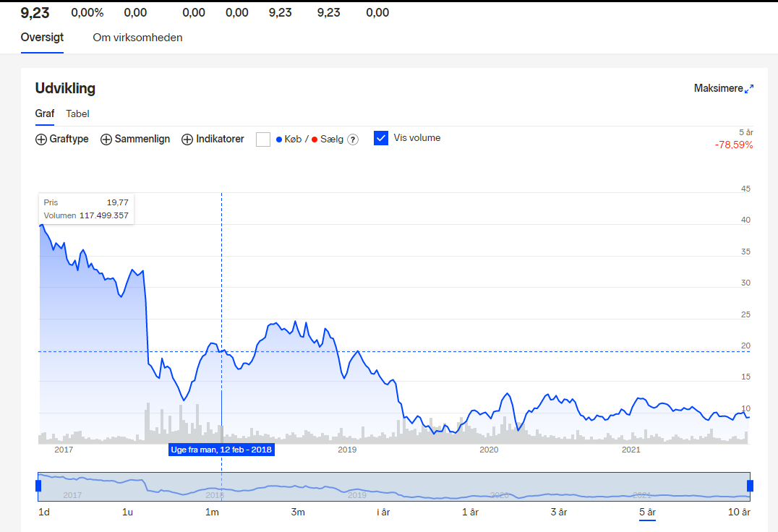The width and height of the screenshot is (778, 532).
Task: Switch to the Tabel tab
Action: coord(77,113)
